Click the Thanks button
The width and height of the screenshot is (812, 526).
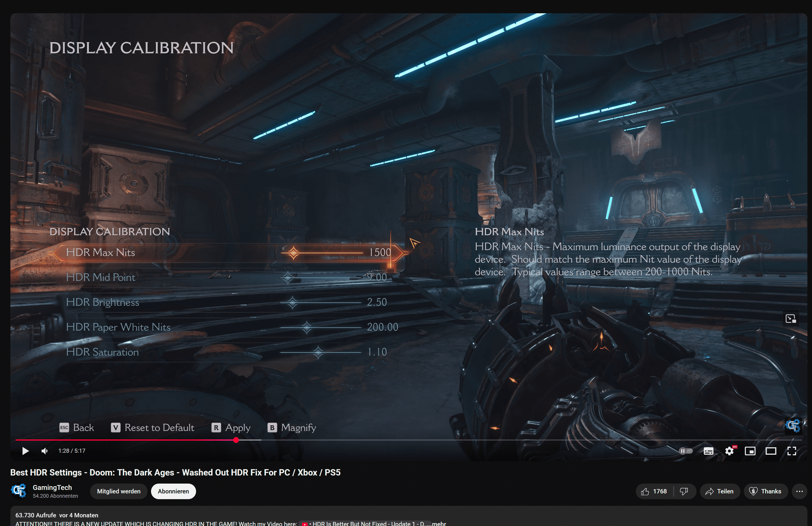click(x=765, y=491)
